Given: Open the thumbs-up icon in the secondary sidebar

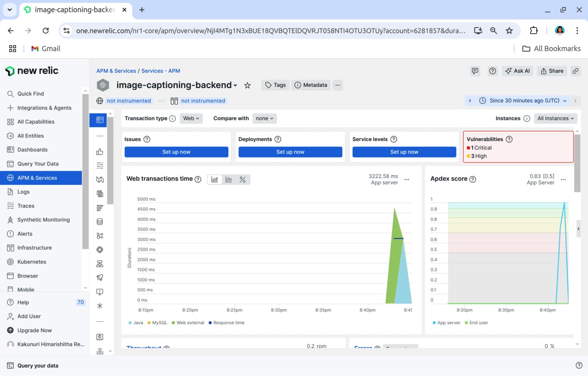Looking at the screenshot, I should pyautogui.click(x=100, y=152).
